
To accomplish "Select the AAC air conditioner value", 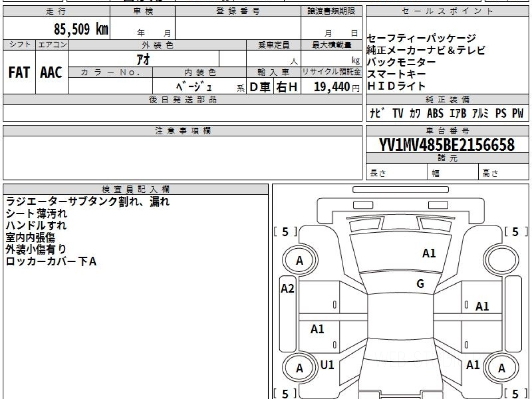I will click(51, 73).
